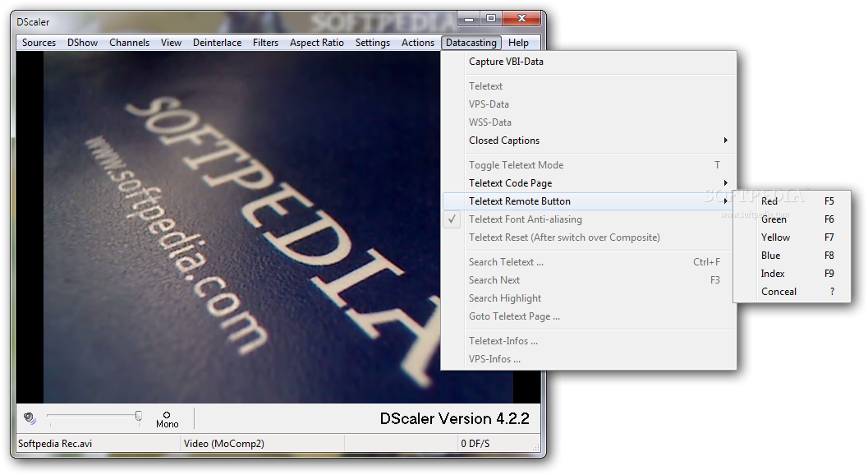Open the Settings menu
Screen dimensions: 868x475
(x=373, y=43)
